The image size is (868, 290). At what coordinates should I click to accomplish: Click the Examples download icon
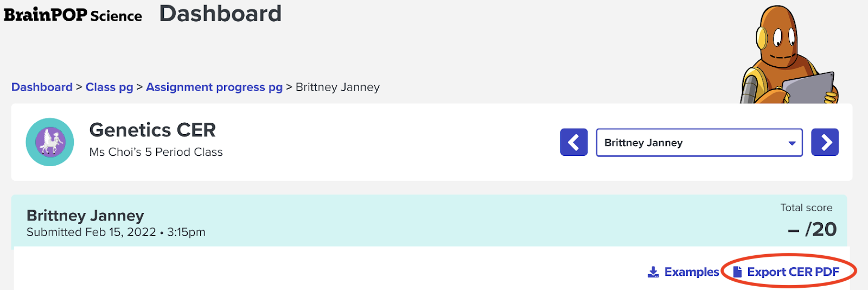click(653, 272)
